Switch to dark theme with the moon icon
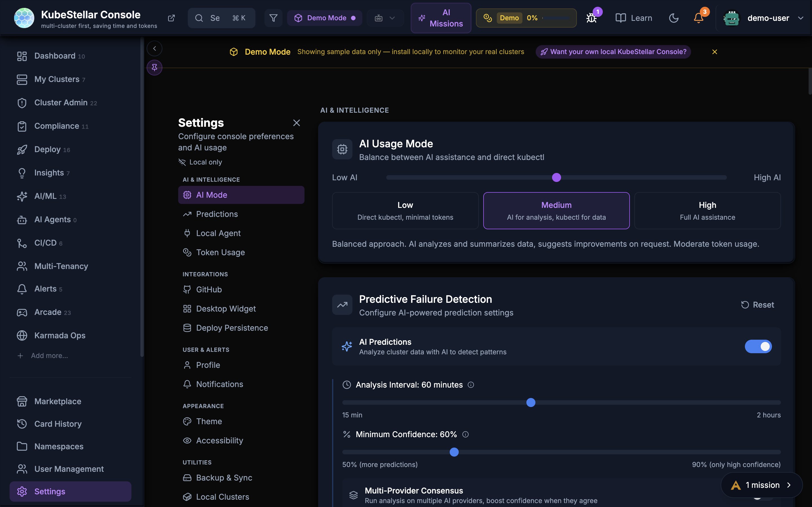Viewport: 812px width, 507px height. pos(673,18)
